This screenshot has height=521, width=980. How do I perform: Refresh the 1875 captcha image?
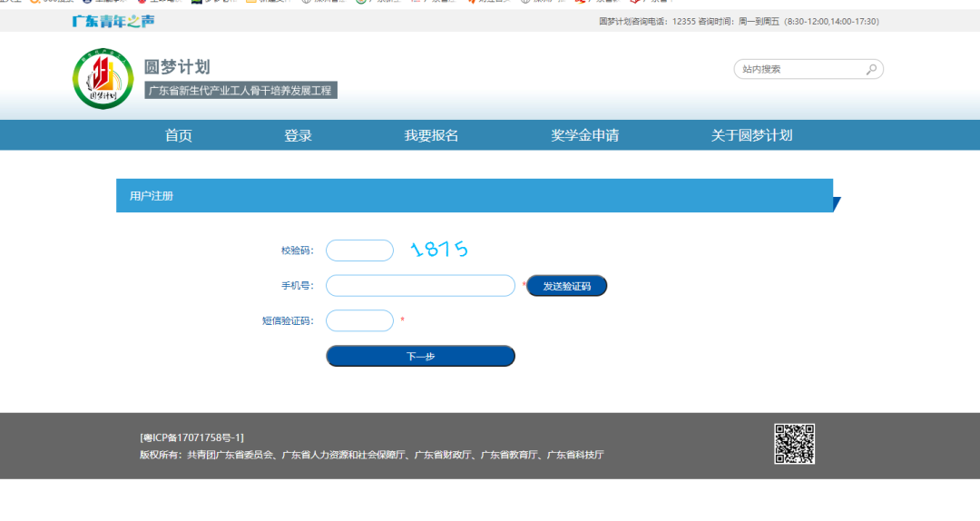point(439,250)
